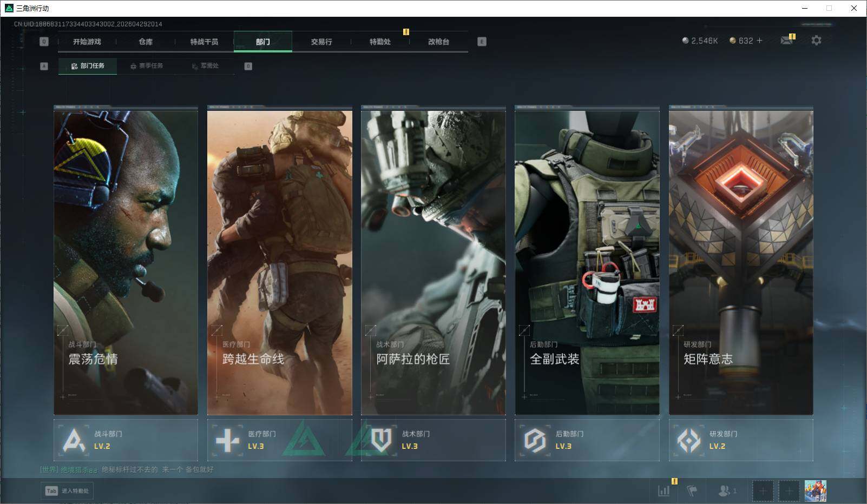This screenshot has height=504, width=867.
Task: Open the 赛季任务 sub-tab
Action: click(x=147, y=66)
